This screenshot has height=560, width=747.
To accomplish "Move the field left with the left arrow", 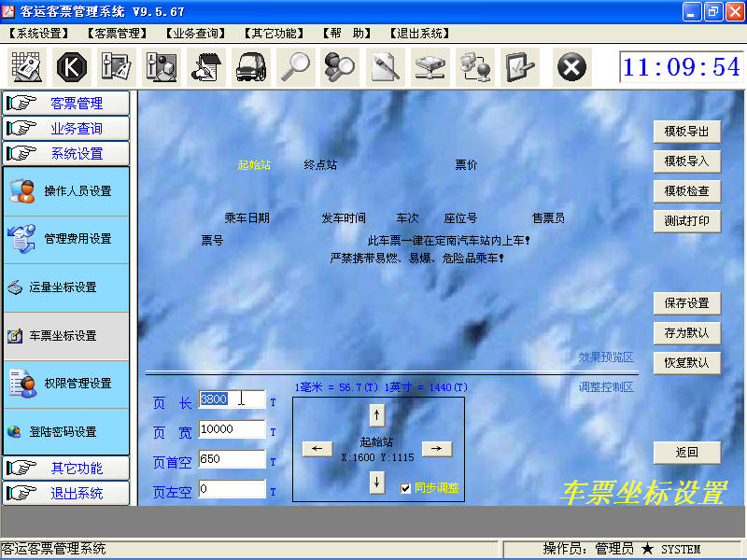I will (x=317, y=449).
